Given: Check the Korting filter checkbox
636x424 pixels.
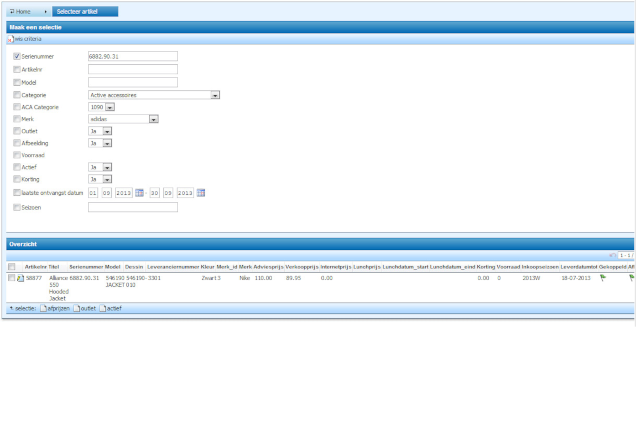Looking at the screenshot, I should [17, 179].
